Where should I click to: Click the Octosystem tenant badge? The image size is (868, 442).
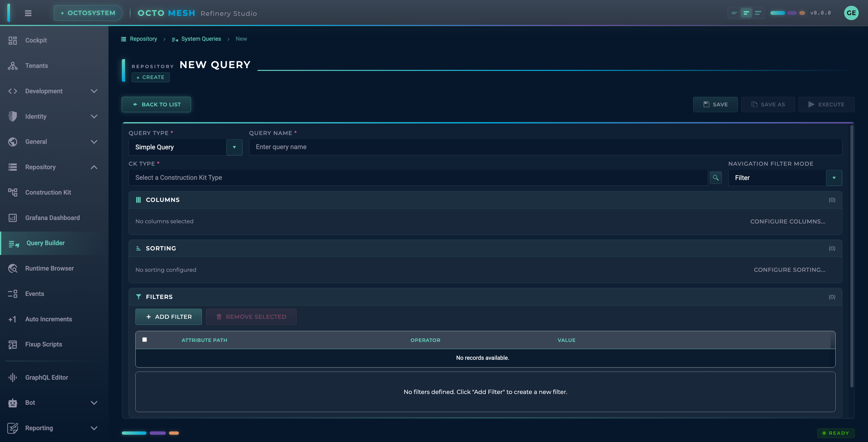[x=88, y=13]
